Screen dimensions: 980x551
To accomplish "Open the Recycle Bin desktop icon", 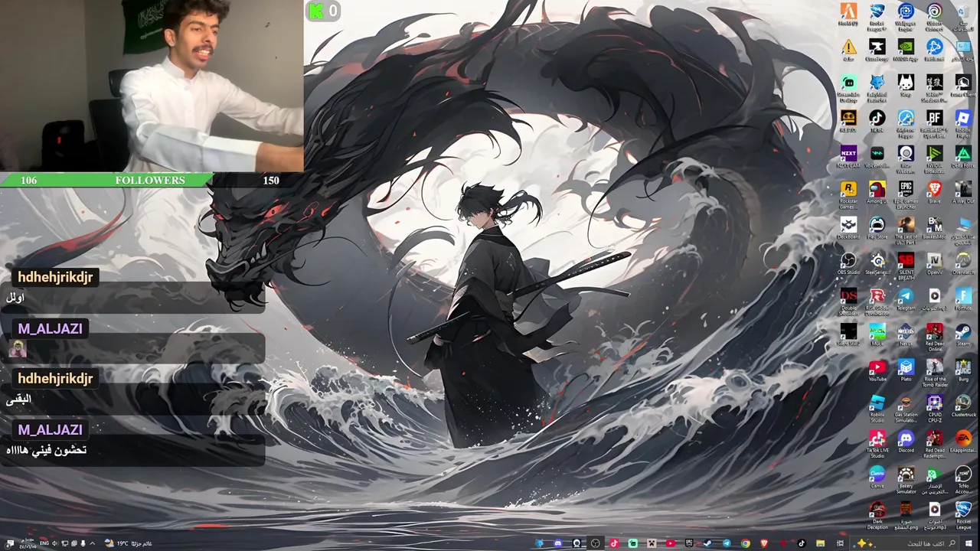I will (963, 15).
